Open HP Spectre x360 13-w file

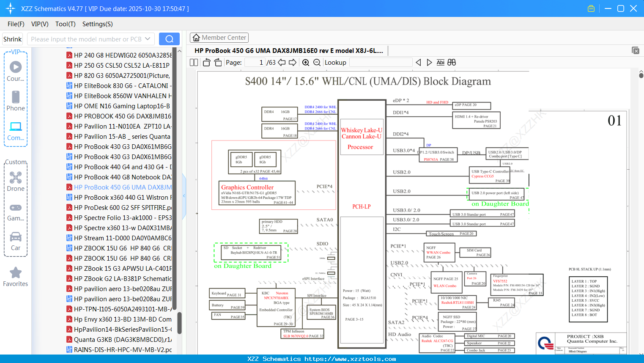[x=119, y=228]
